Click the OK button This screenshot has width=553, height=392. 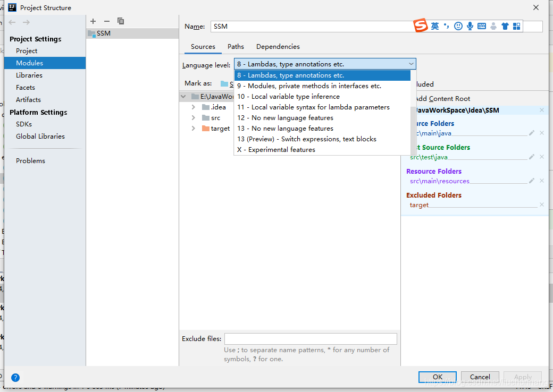tap(437, 377)
